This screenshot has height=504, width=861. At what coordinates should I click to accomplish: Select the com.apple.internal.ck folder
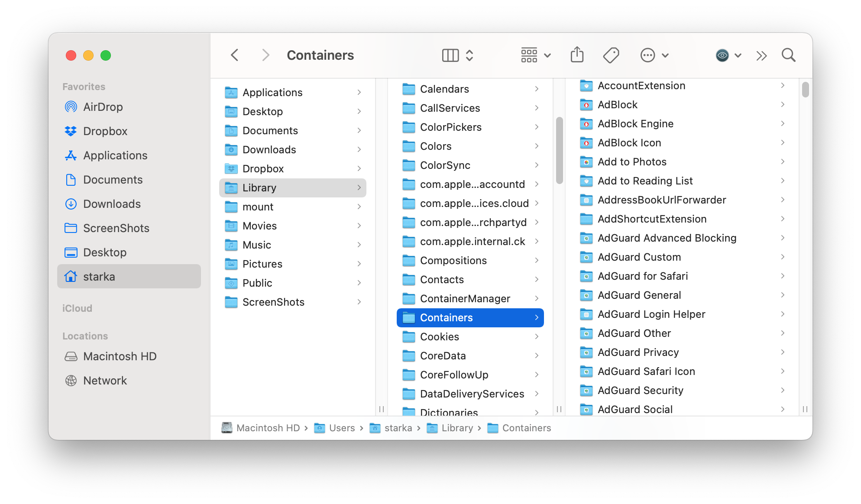pos(470,242)
